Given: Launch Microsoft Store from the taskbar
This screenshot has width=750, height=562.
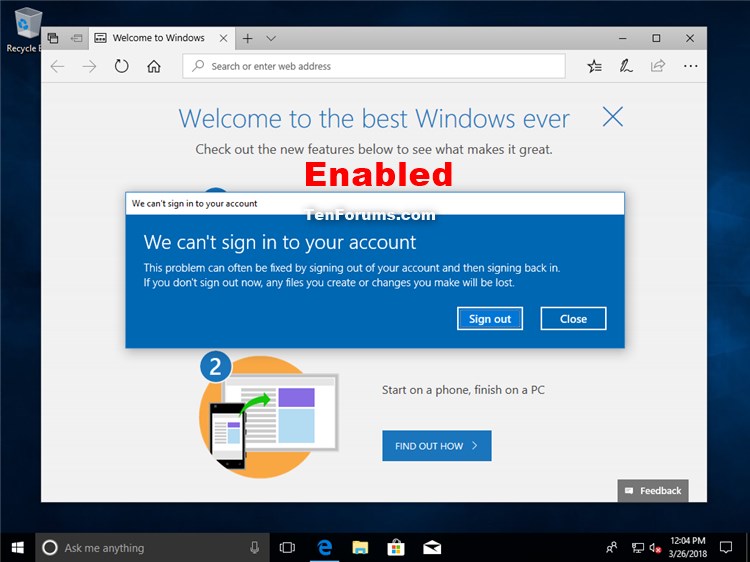Looking at the screenshot, I should click(396, 548).
